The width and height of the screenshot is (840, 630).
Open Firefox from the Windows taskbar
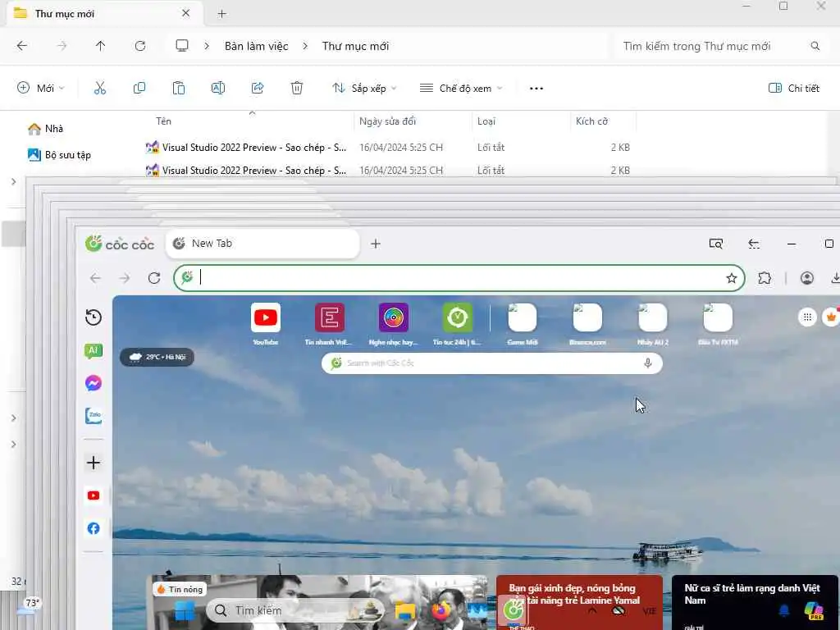click(441, 610)
